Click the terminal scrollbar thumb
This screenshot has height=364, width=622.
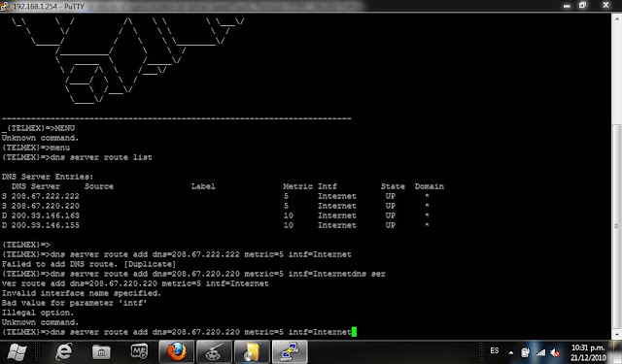(x=616, y=226)
